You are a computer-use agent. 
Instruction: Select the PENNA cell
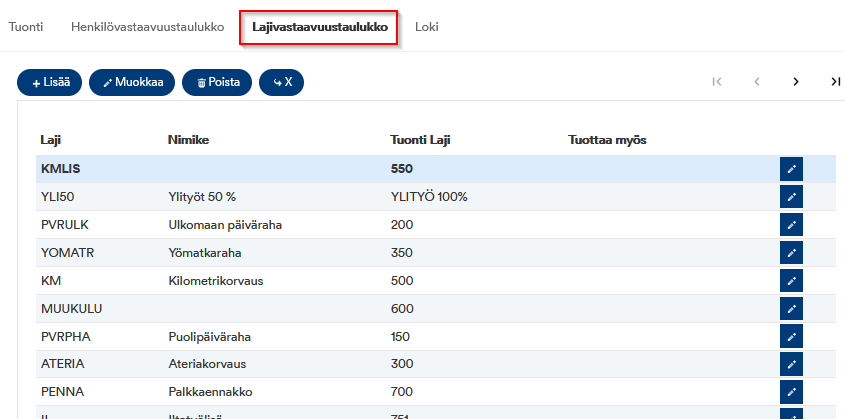pyautogui.click(x=63, y=392)
